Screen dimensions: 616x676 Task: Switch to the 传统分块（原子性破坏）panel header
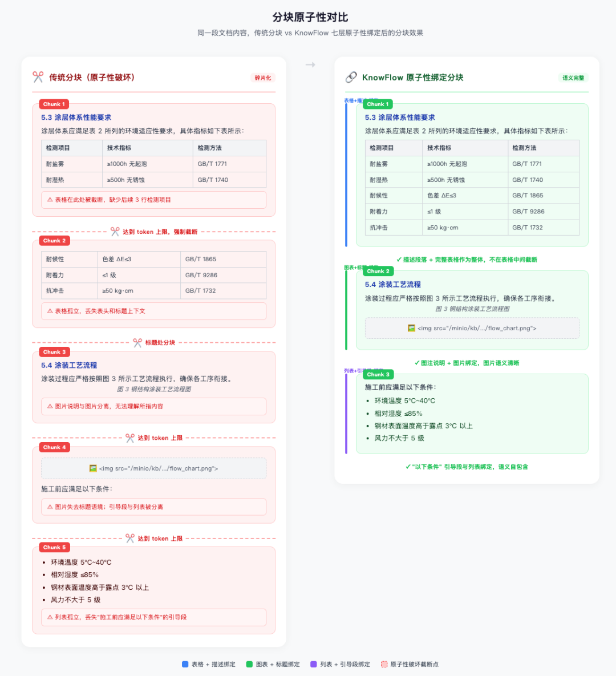pyautogui.click(x=91, y=77)
